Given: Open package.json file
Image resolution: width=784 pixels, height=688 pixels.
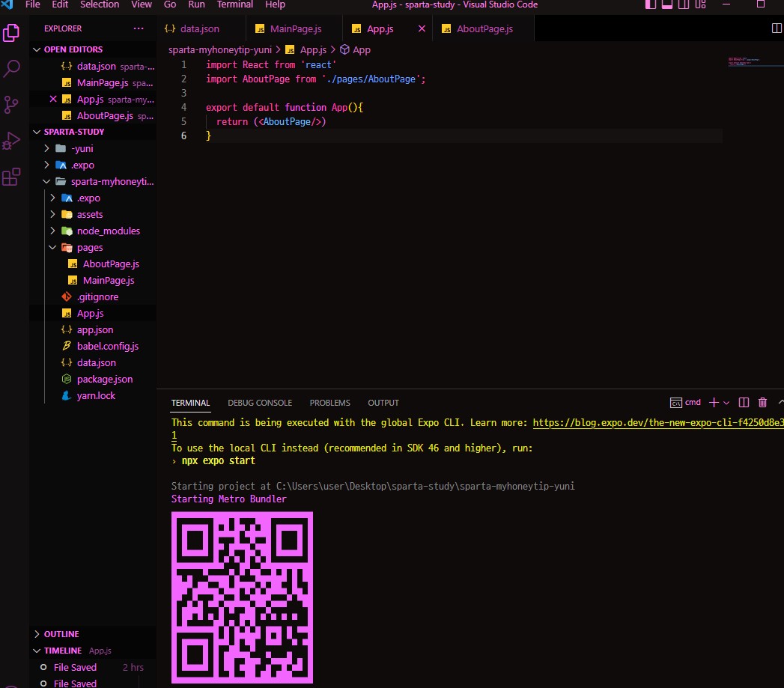Looking at the screenshot, I should [93, 379].
